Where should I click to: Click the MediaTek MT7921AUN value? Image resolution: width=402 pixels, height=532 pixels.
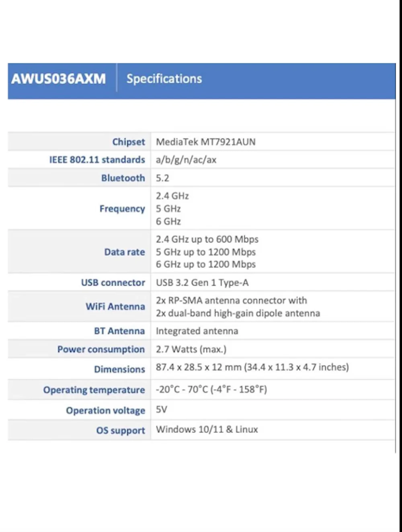pos(206,142)
